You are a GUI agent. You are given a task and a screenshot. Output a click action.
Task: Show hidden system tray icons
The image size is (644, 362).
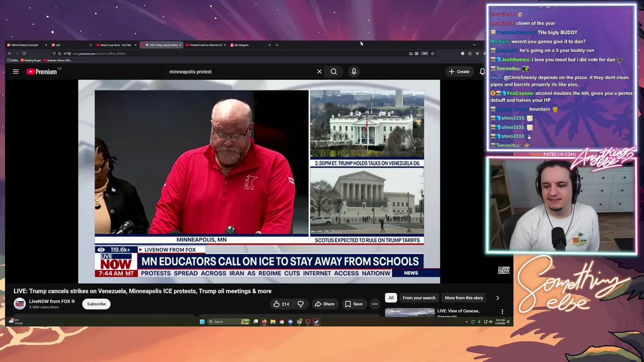(x=466, y=322)
